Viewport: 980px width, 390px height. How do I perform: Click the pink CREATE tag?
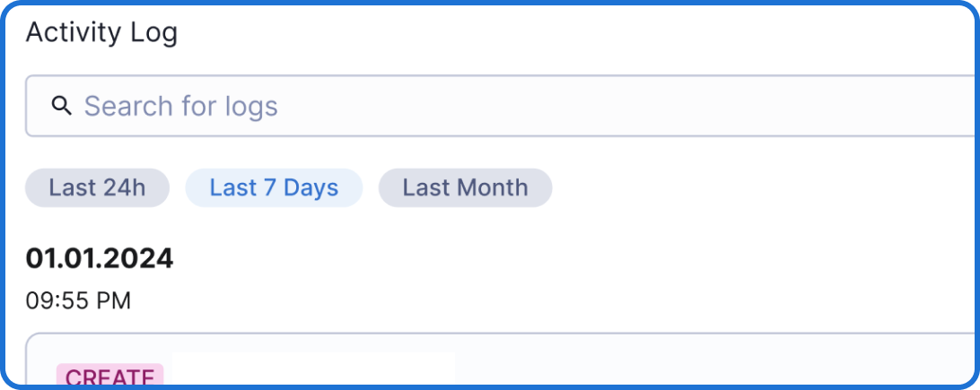click(109, 377)
